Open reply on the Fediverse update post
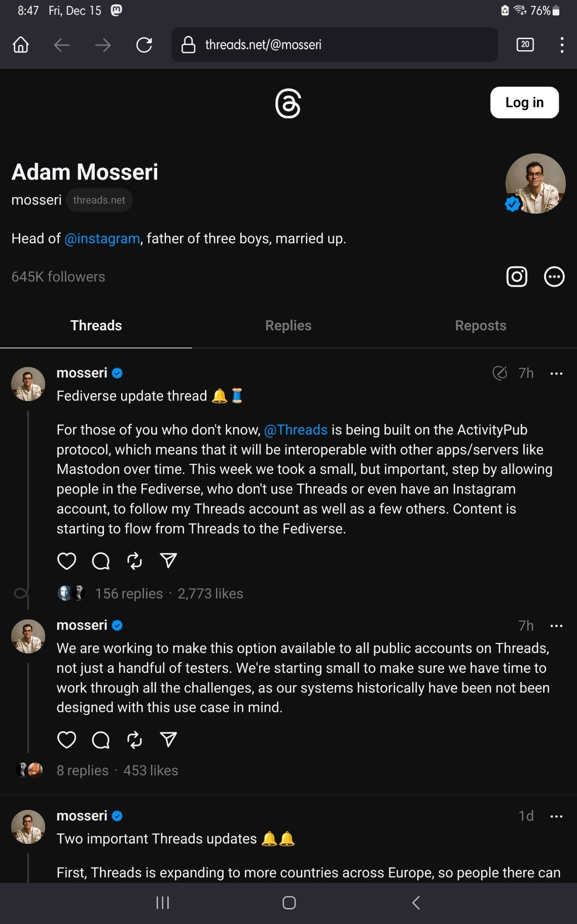The width and height of the screenshot is (577, 924). (100, 561)
